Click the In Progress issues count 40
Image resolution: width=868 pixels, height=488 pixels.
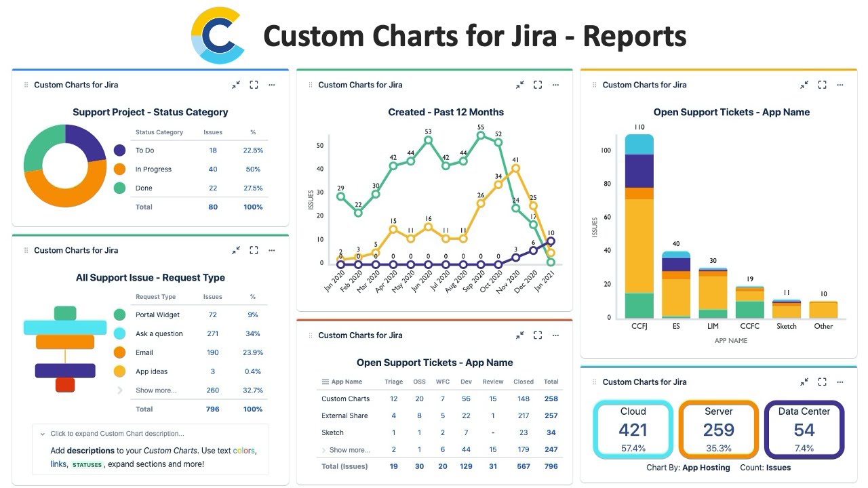point(213,169)
